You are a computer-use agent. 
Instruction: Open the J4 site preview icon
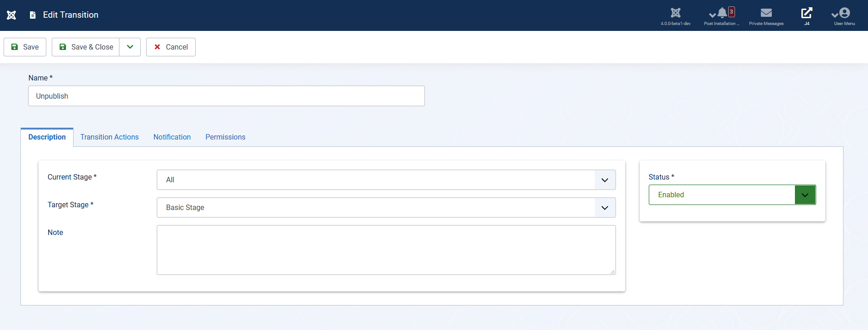click(x=807, y=13)
